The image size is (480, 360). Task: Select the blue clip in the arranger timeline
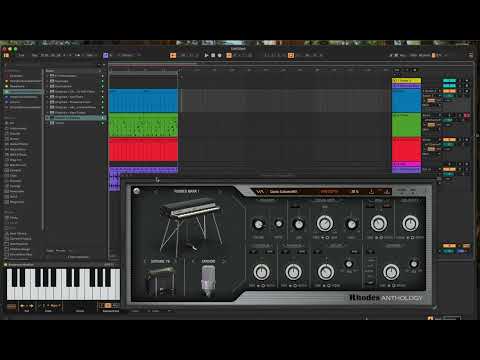point(143,100)
